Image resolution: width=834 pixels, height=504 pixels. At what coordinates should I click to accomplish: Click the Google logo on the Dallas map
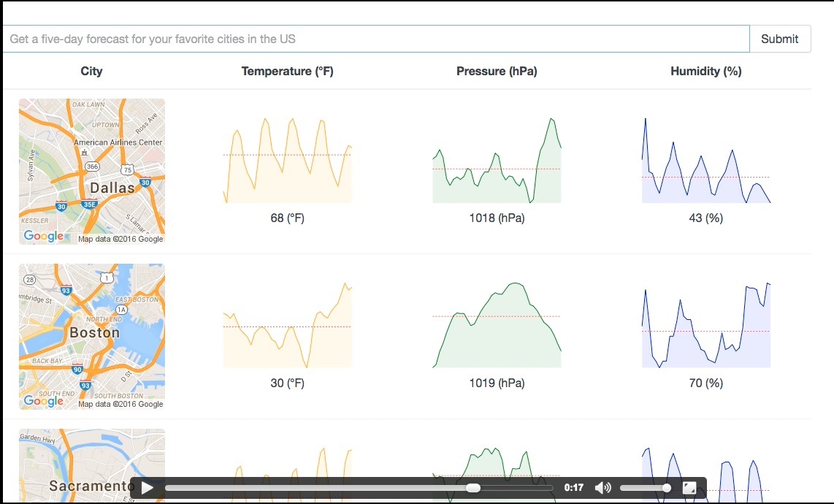(43, 236)
